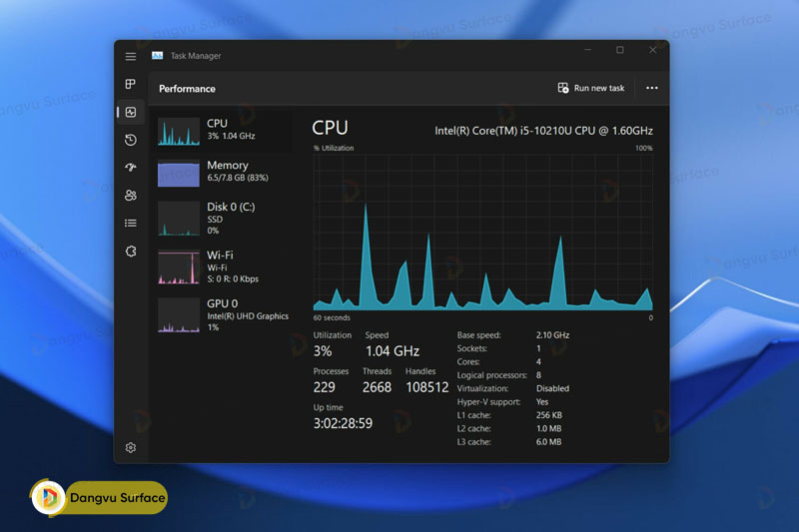This screenshot has height=532, width=799.
Task: Click the 60 seconds graph label
Action: (x=332, y=317)
